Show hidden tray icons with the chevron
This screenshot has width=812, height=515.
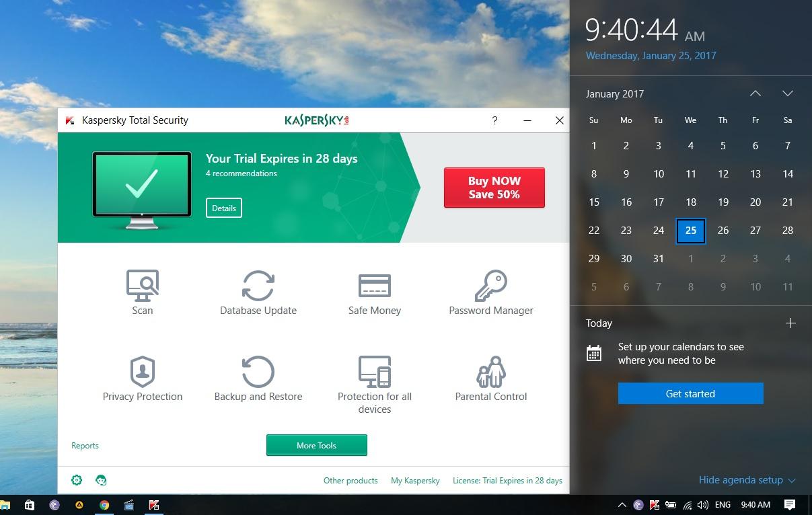tap(622, 505)
